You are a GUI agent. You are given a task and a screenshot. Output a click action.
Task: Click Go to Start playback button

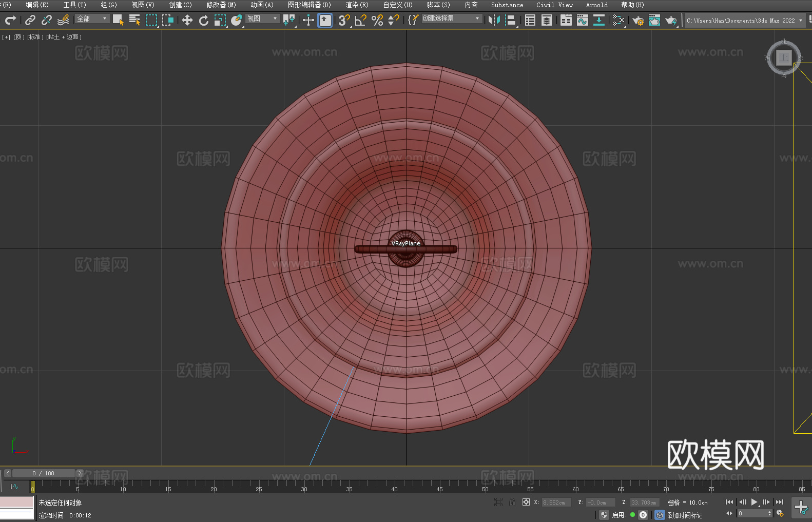click(x=729, y=502)
